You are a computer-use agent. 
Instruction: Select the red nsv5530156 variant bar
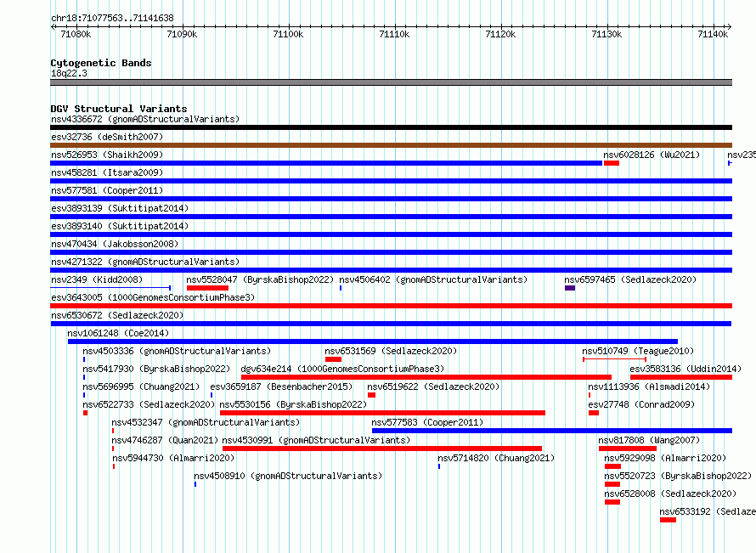coord(382,413)
